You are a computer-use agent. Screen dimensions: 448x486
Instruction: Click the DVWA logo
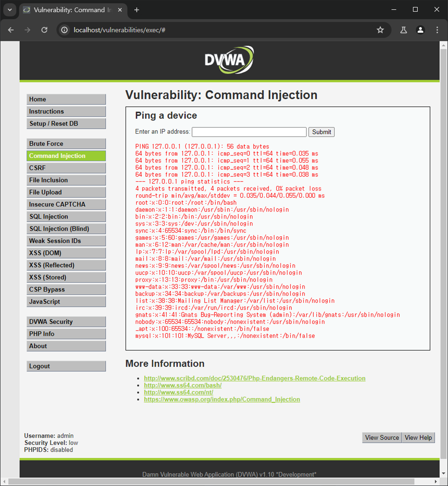(x=229, y=60)
